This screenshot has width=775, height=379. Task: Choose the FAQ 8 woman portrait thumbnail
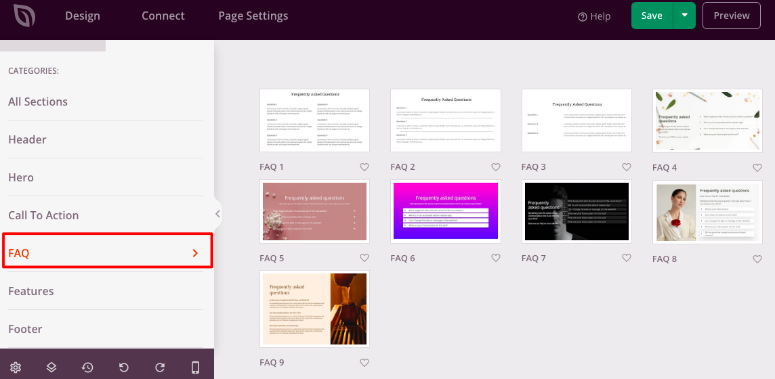pyautogui.click(x=707, y=211)
